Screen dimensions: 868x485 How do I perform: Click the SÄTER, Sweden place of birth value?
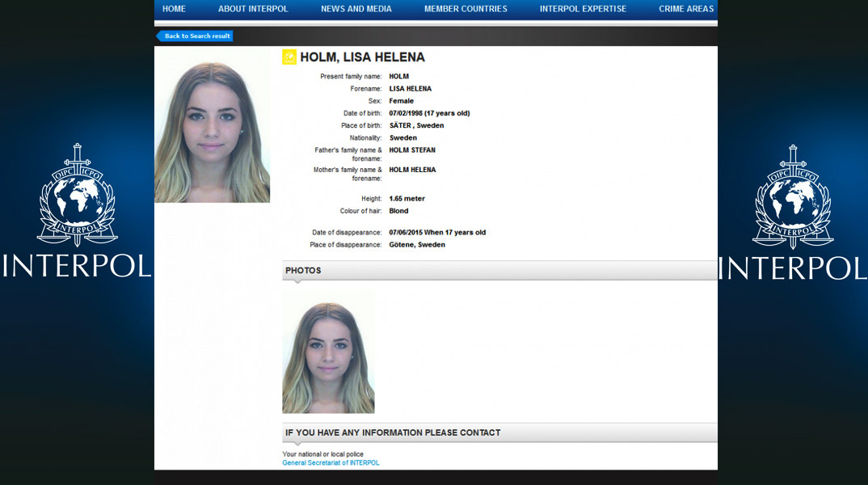[x=416, y=126]
